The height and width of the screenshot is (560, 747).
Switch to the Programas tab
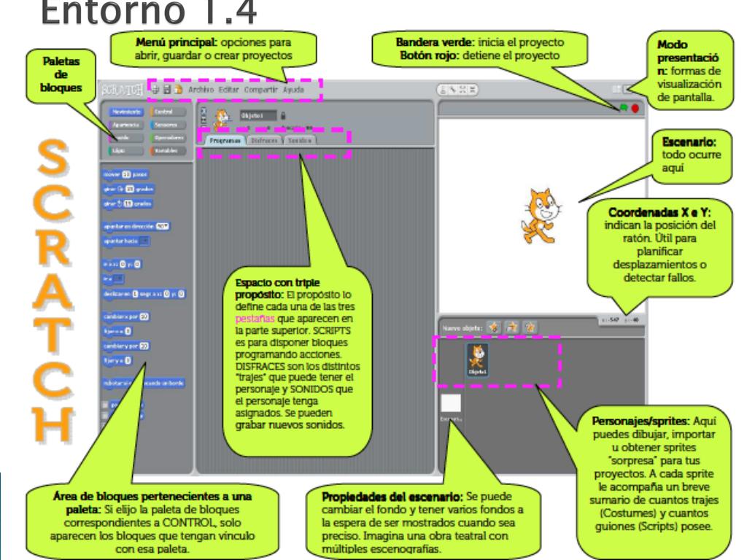click(x=225, y=141)
